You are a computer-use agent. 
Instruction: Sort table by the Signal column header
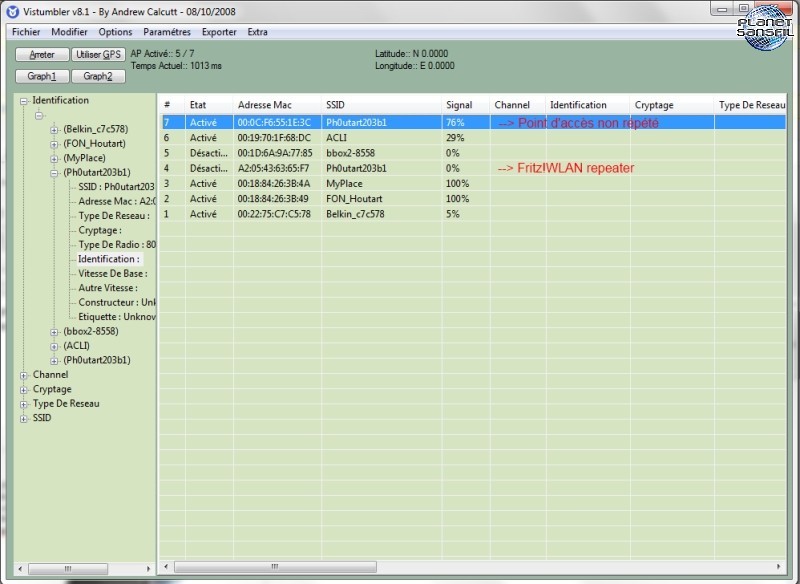click(466, 105)
